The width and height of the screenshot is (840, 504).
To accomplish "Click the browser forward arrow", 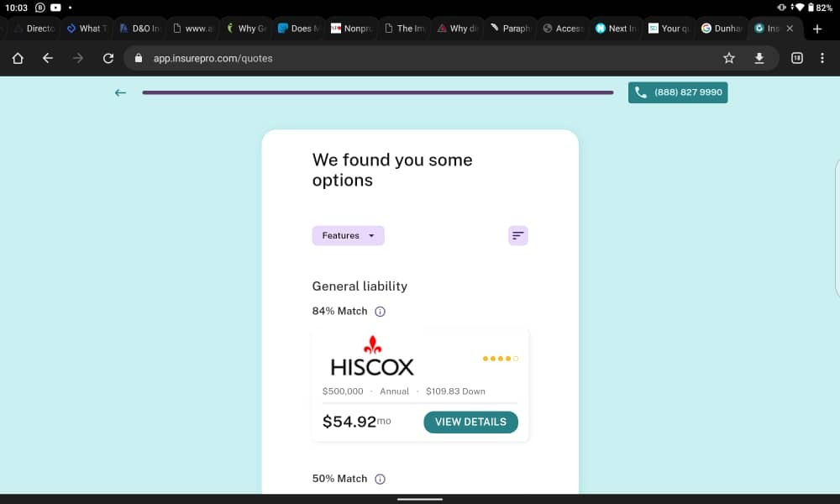I will 78,59.
